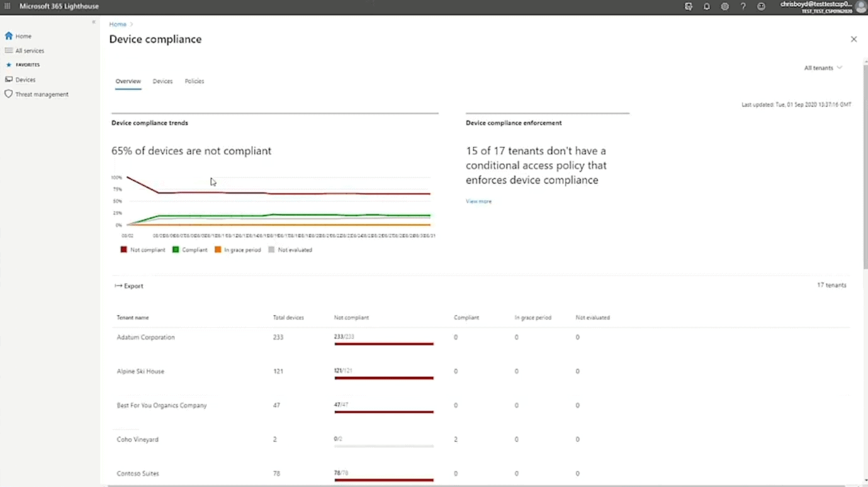Image resolution: width=868 pixels, height=487 pixels.
Task: Toggle the In grace period legend swatch
Action: 218,250
